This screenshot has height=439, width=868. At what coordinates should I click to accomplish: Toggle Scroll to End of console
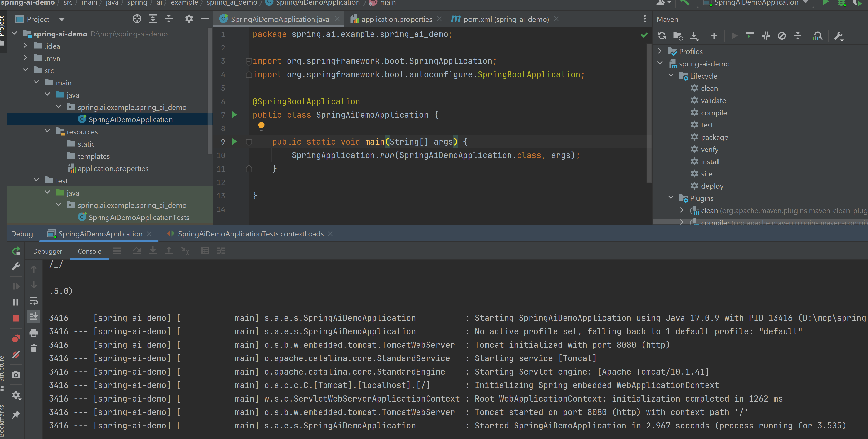tap(34, 316)
